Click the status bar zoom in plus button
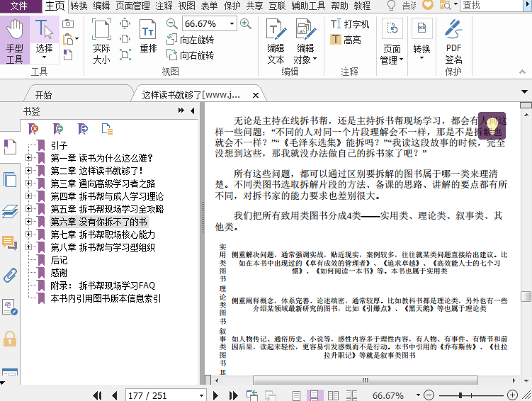Viewport: 532px width, 401px height. pos(512,395)
